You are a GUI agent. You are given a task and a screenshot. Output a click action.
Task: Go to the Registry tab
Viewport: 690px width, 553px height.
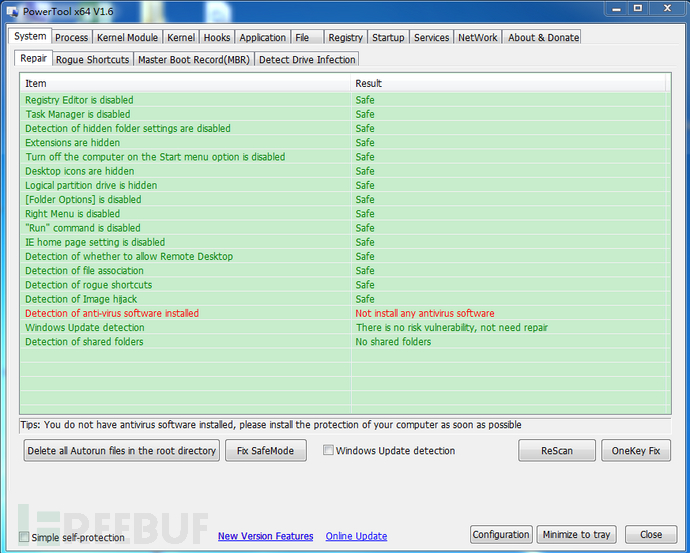tap(345, 37)
